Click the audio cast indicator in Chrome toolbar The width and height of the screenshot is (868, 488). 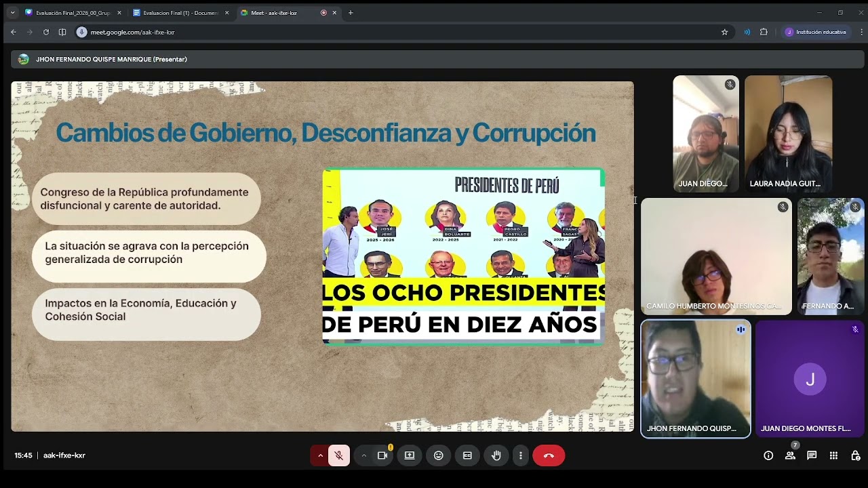[x=747, y=32]
